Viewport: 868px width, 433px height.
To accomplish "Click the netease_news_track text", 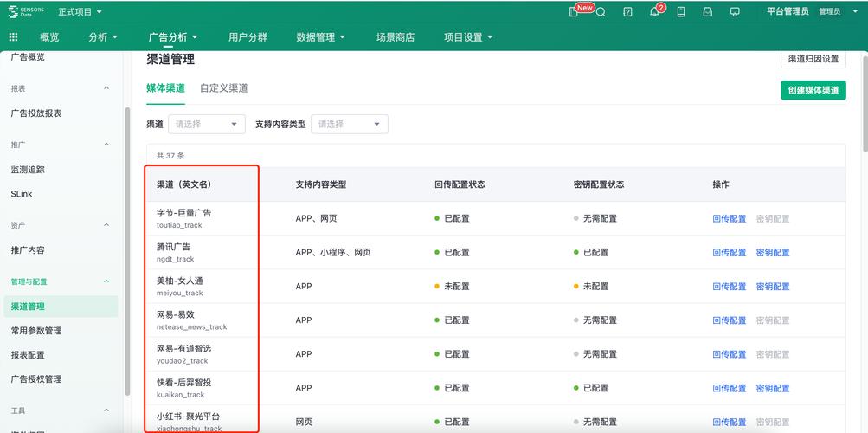I will click(191, 327).
